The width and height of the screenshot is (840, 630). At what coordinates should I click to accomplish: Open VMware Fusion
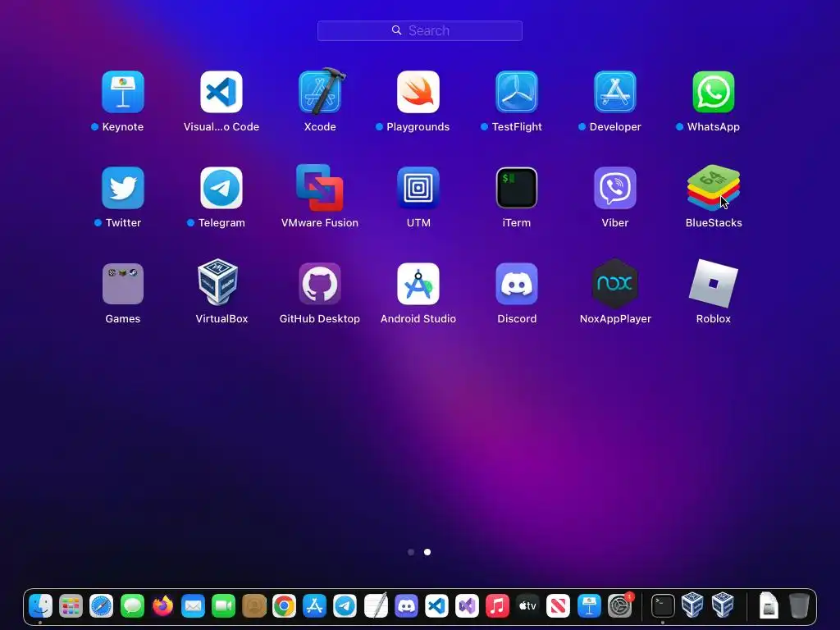tap(320, 188)
